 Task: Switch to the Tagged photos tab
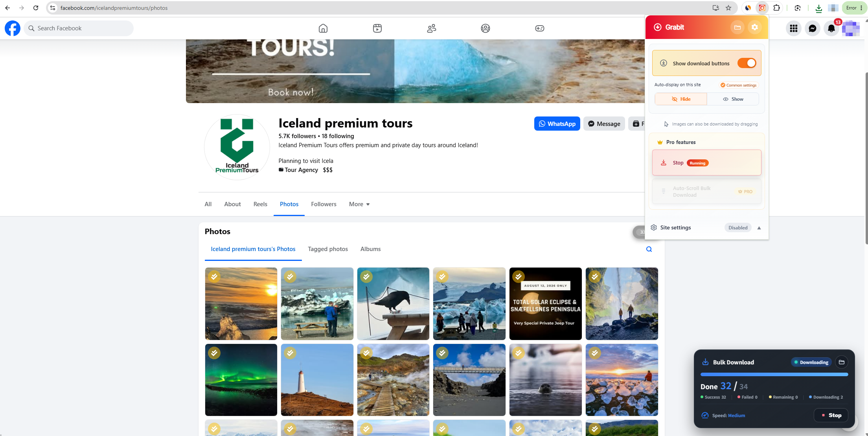tap(328, 249)
